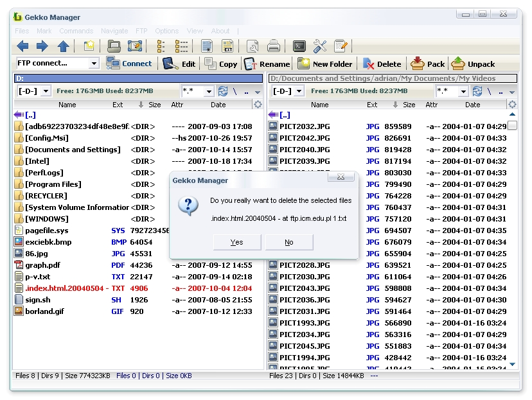Click the Delete toolbar button

(382, 64)
